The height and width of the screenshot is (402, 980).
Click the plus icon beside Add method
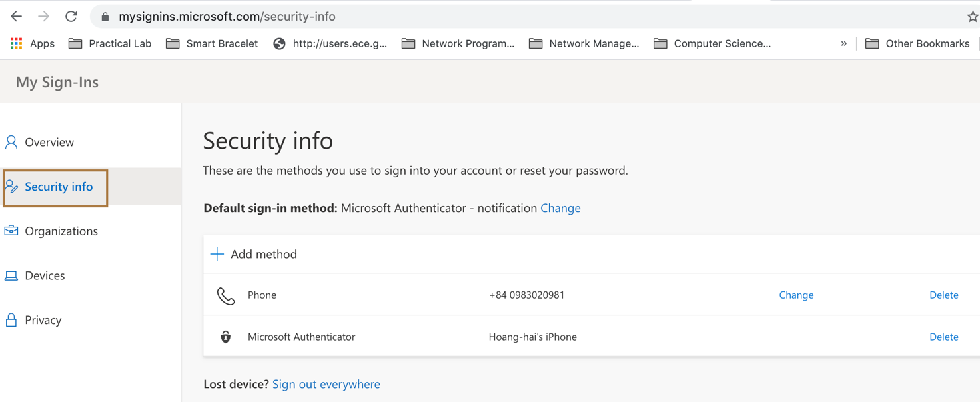pyautogui.click(x=217, y=254)
